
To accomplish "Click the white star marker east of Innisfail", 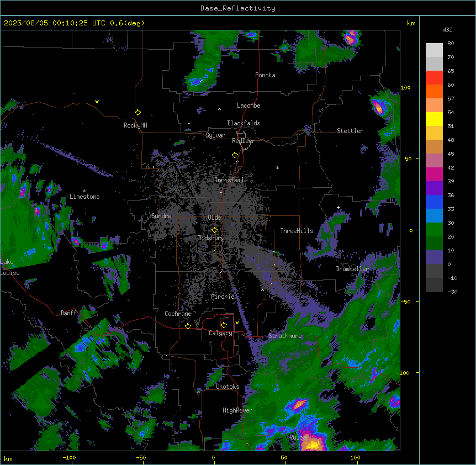I will click(277, 167).
